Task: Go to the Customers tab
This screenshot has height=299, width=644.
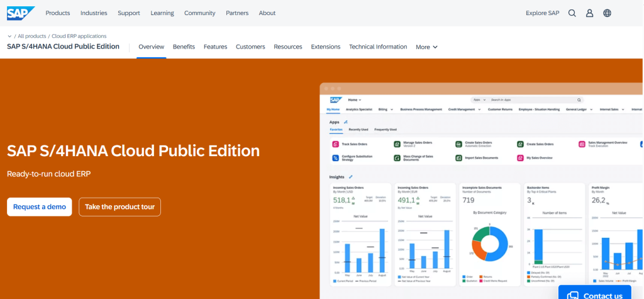Action: pyautogui.click(x=250, y=47)
